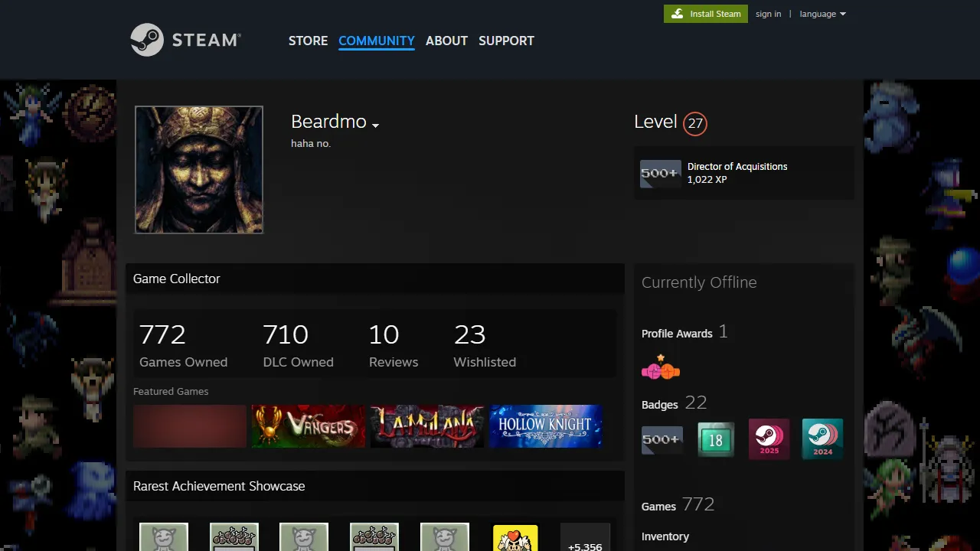Expand the Beardmo profile name dropdown

375,124
